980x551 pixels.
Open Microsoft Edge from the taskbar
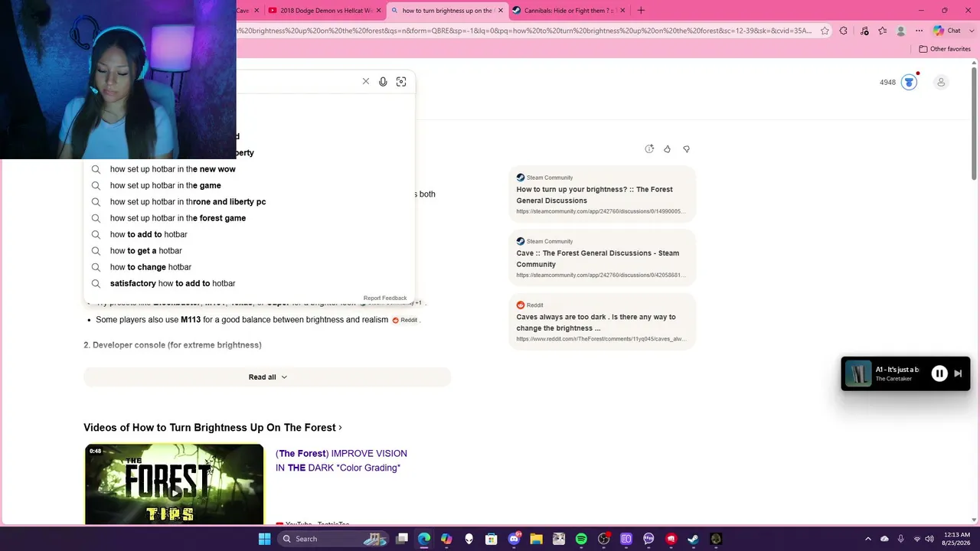pyautogui.click(x=424, y=539)
